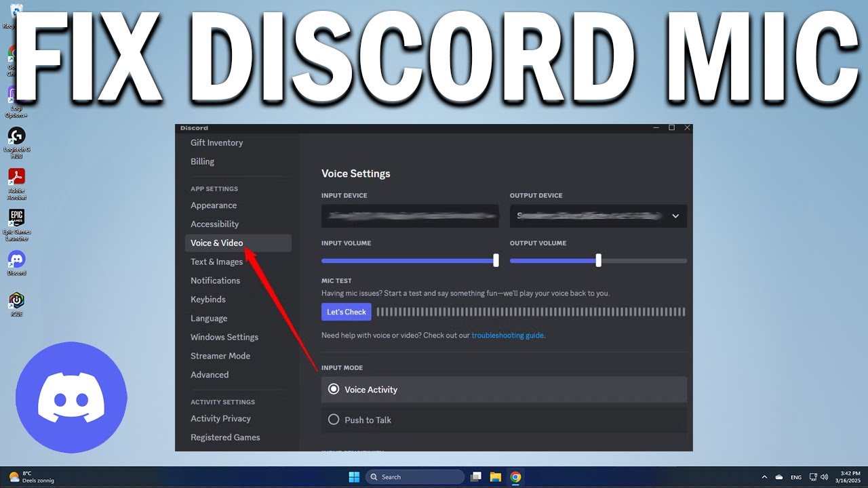Open the Logitech G HUB desktop shortcut
Screen dimensions: 868x488
pyautogui.click(x=16, y=141)
